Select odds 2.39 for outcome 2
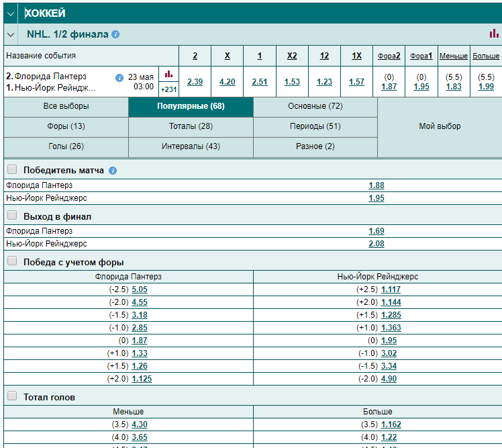Screen dimensions: 502x448 pyautogui.click(x=195, y=82)
